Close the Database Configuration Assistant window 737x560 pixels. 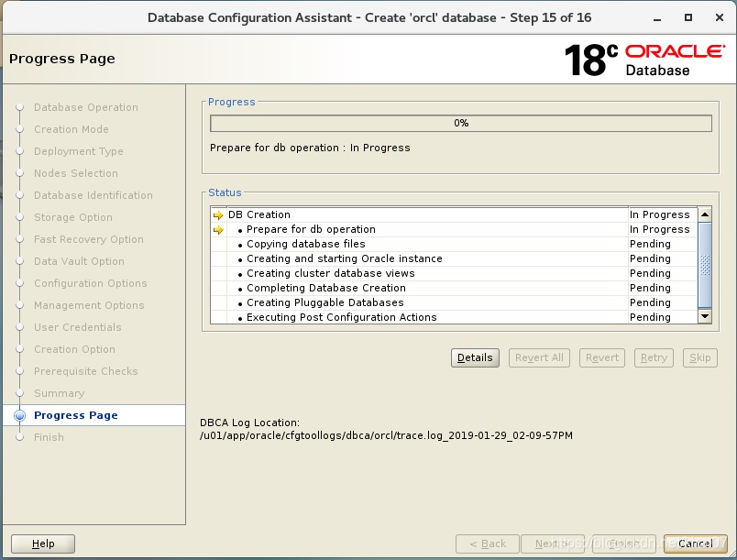point(720,17)
